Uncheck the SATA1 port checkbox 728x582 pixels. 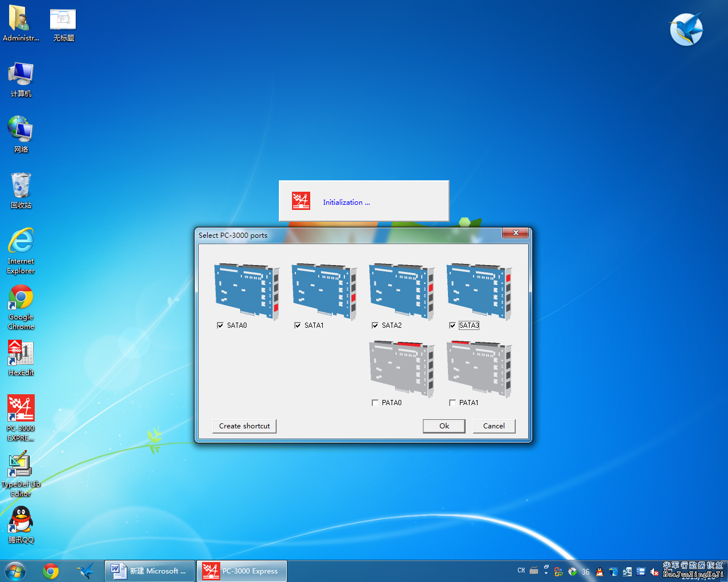coord(298,325)
